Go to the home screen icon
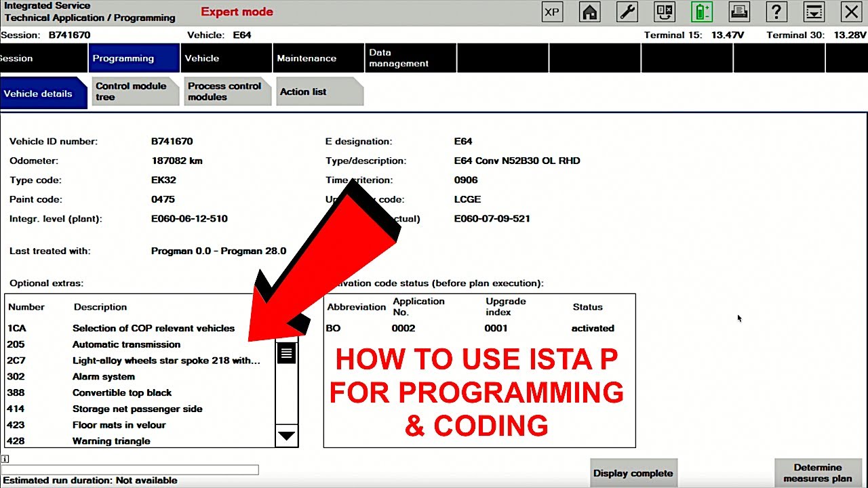Image resolution: width=868 pixels, height=488 pixels. [590, 12]
